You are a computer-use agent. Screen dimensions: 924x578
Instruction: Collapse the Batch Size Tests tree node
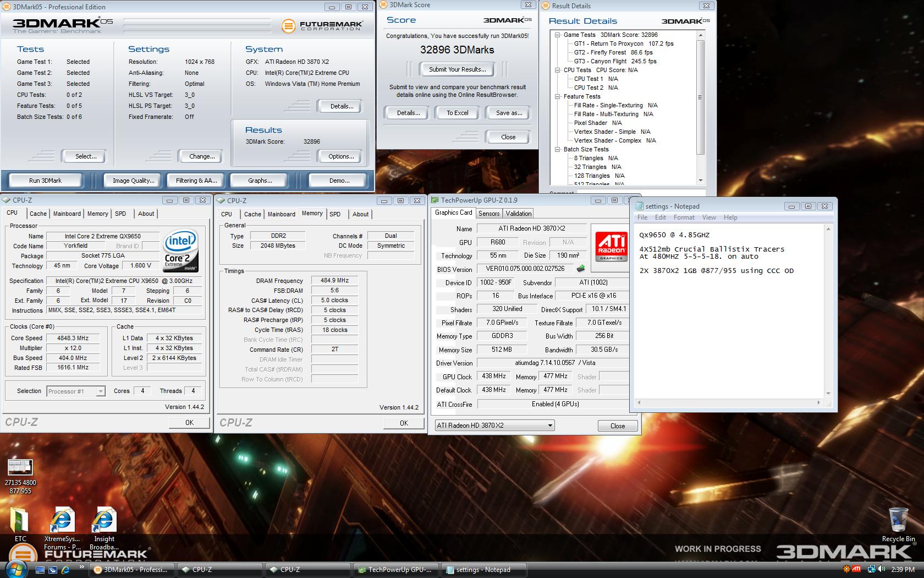click(558, 149)
